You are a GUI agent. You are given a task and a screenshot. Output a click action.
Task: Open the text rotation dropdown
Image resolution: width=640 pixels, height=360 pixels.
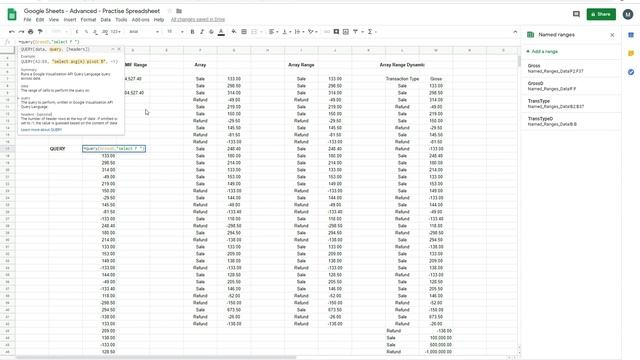pyautogui.click(x=313, y=31)
